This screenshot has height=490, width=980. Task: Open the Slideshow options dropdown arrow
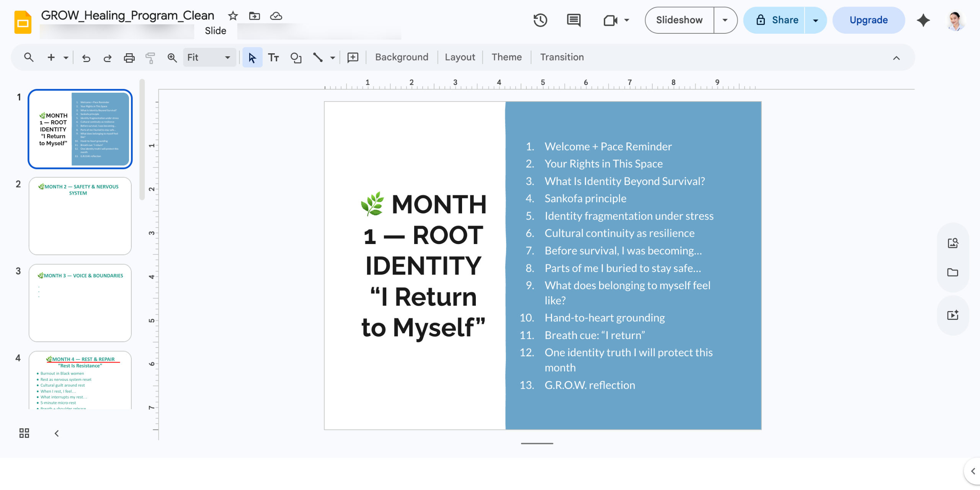pyautogui.click(x=725, y=20)
